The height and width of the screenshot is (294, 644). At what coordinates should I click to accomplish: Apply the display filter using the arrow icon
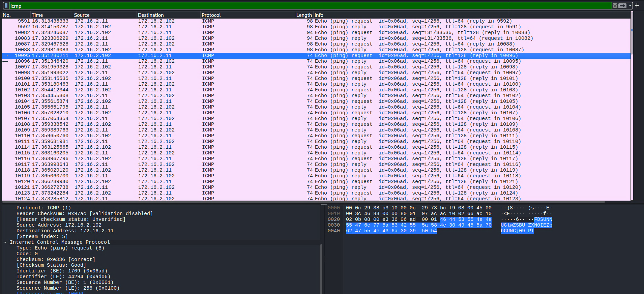622,6
